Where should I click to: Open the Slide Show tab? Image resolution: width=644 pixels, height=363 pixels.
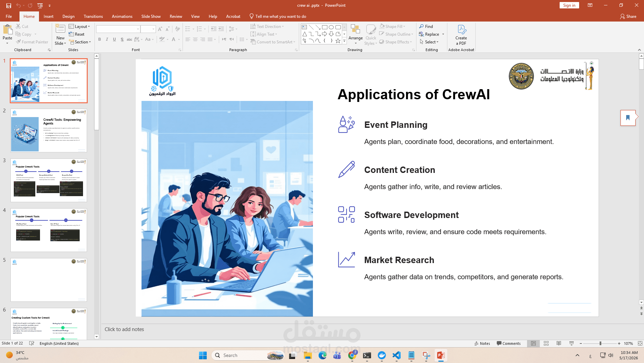tap(151, 16)
